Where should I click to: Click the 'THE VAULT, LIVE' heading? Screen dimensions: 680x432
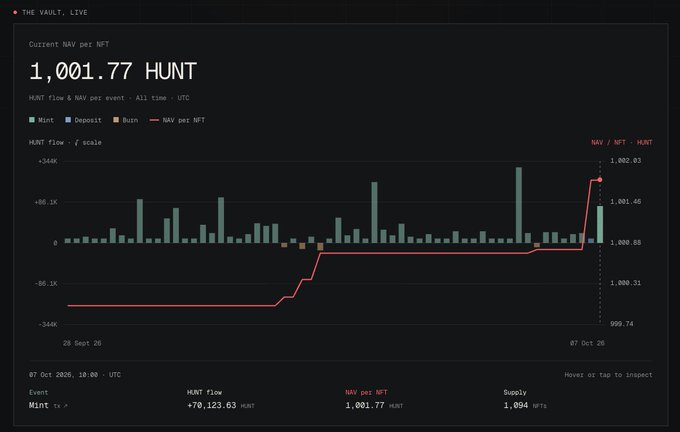55,13
